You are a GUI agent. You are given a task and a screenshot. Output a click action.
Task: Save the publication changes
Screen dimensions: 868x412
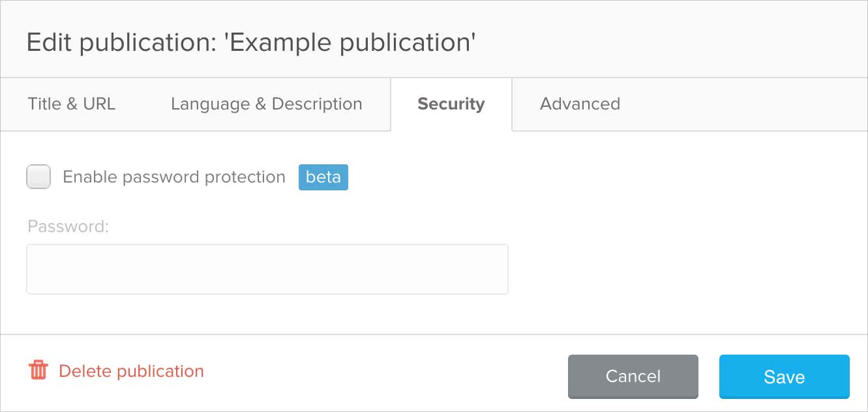point(783,376)
